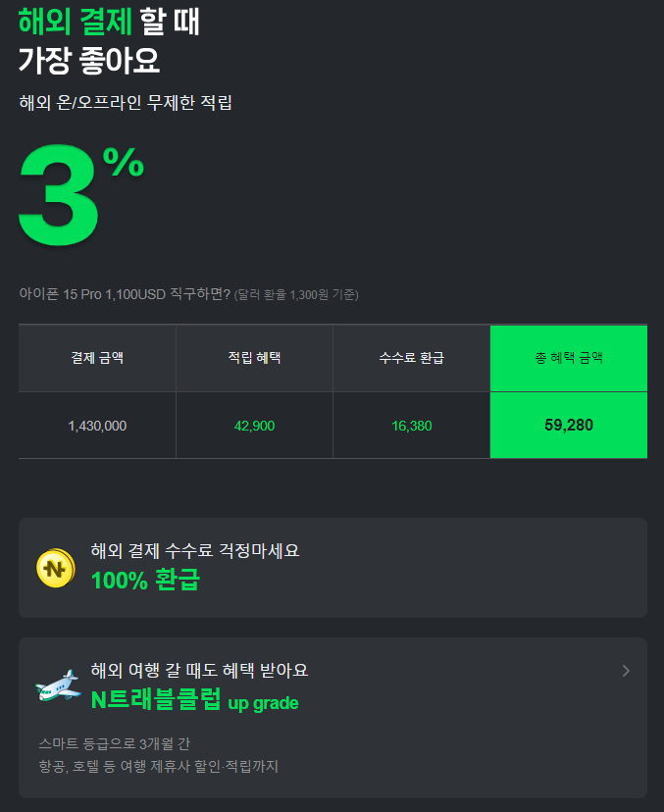Open the 적립 혜택 column
664x812 pixels.
(x=254, y=358)
